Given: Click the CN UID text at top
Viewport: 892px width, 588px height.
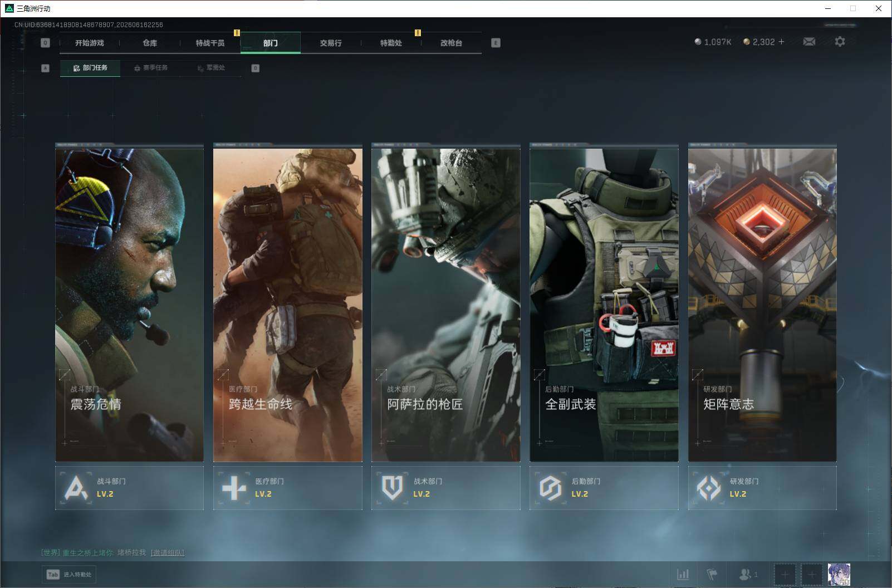Looking at the screenshot, I should [x=89, y=25].
